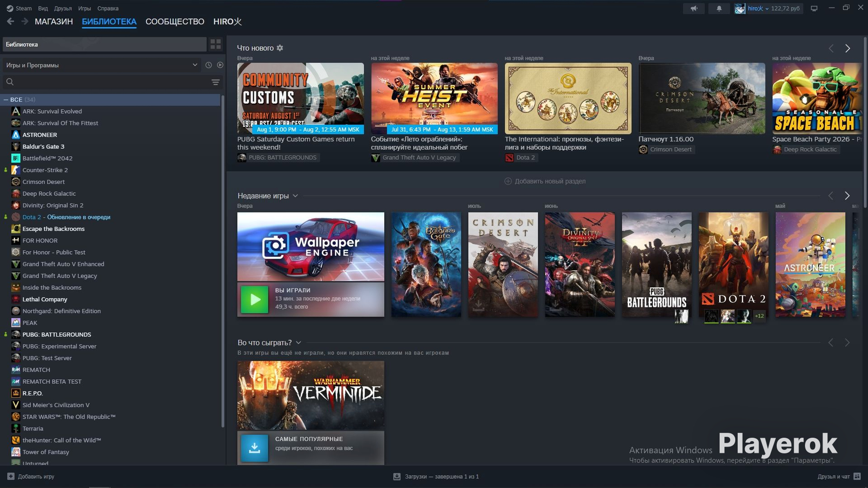Click the PUBG: BATTLEGROUNDS list icon
868x488 pixels.
(16, 334)
